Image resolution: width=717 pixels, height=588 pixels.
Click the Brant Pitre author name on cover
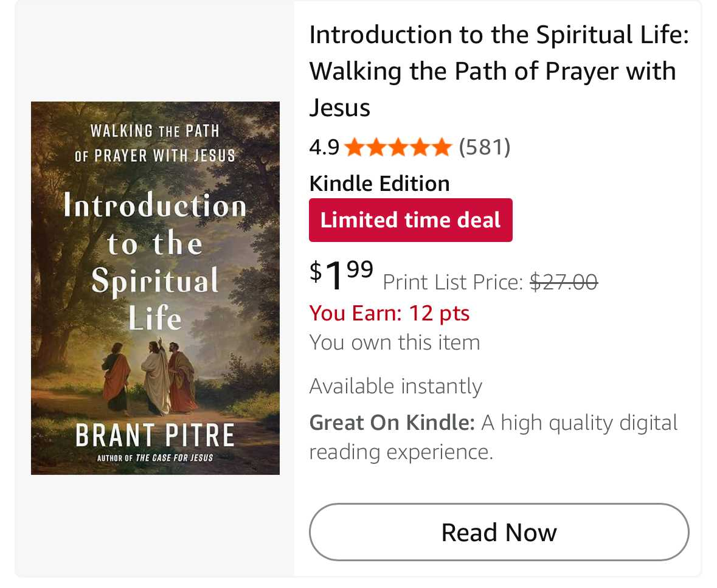(x=155, y=435)
